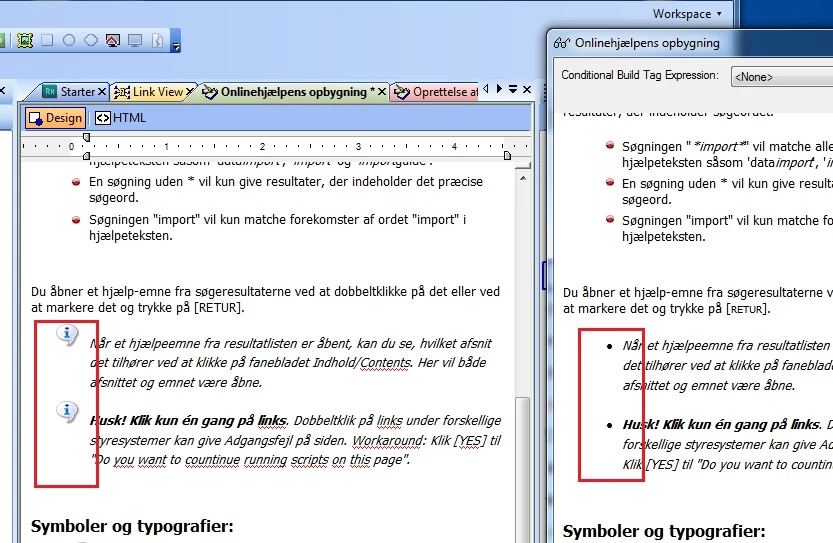Click the Link View tab icon
This screenshot has width=833, height=543.
point(122,92)
